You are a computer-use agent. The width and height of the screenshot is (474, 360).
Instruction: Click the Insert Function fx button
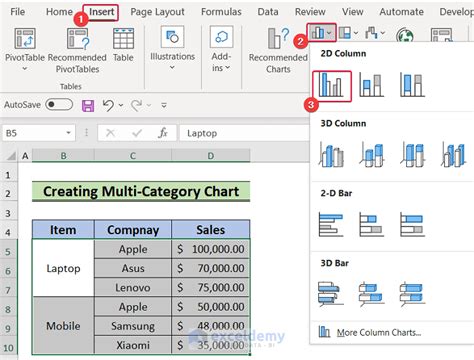tap(163, 133)
